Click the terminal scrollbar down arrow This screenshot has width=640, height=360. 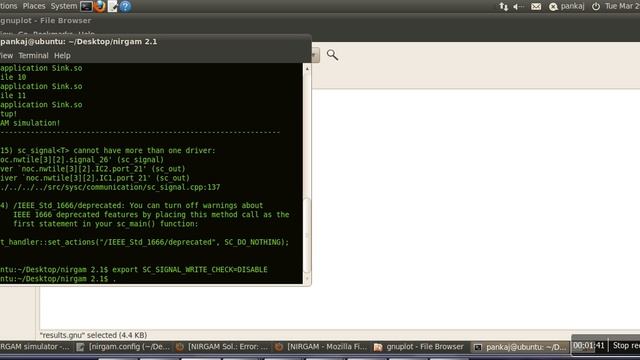307,279
